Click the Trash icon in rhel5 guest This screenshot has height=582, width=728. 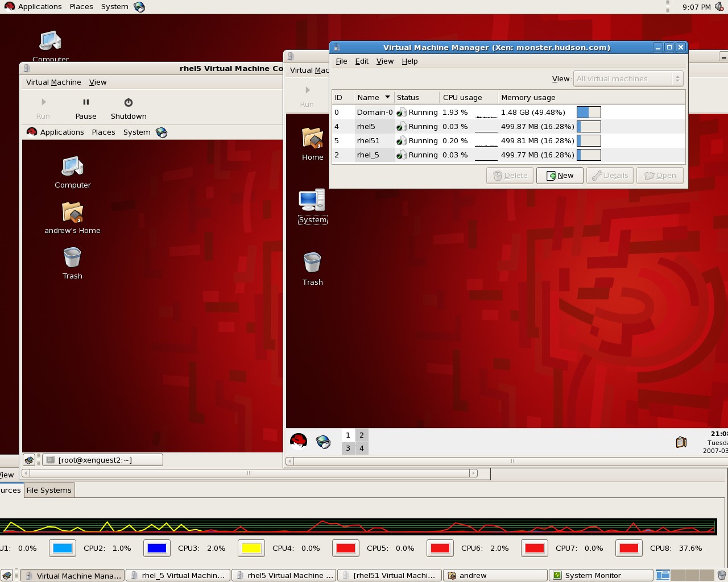(72, 258)
